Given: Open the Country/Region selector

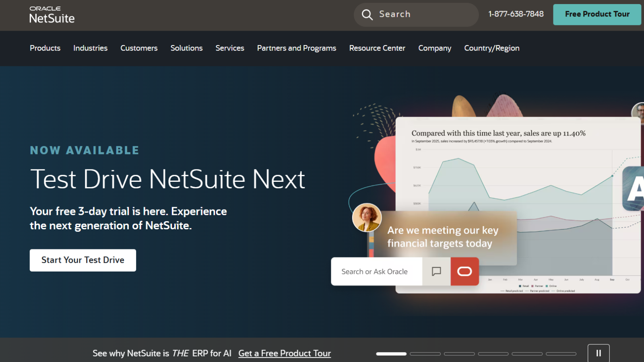Looking at the screenshot, I should tap(492, 48).
